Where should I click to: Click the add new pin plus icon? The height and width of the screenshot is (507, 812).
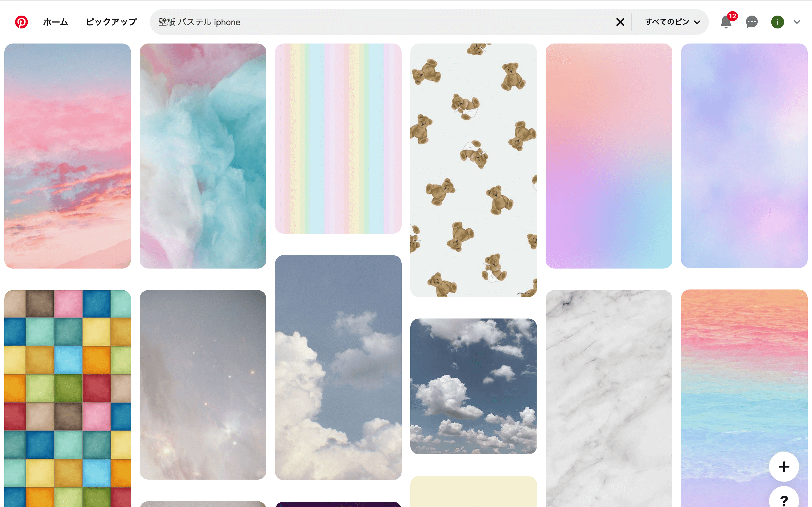coord(785,466)
